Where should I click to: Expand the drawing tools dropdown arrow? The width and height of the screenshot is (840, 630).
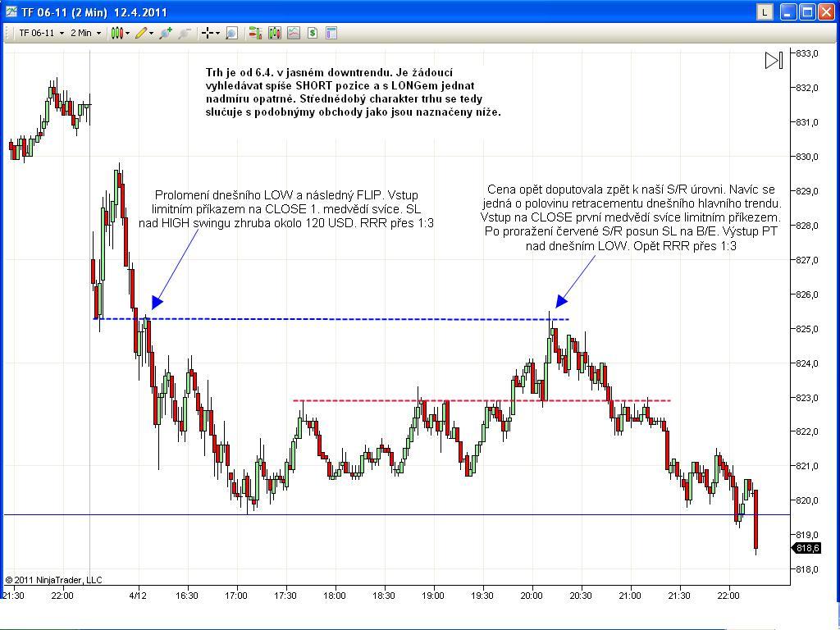click(152, 33)
